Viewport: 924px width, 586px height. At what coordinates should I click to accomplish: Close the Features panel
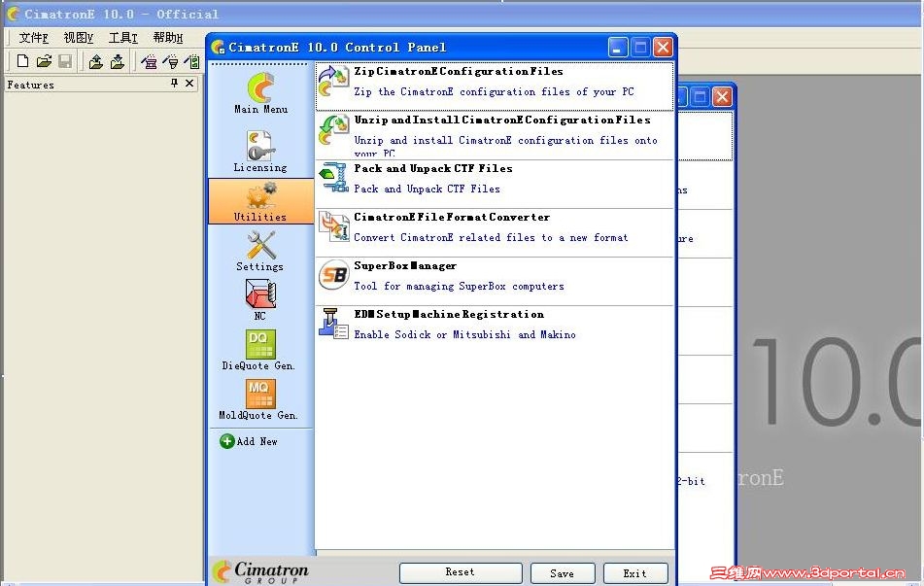click(x=189, y=84)
